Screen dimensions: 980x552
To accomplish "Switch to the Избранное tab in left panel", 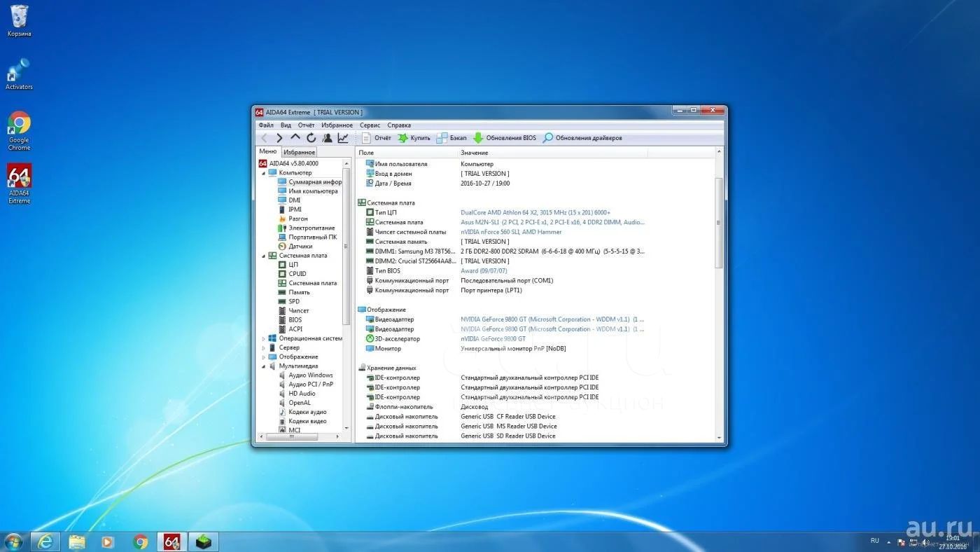I will click(x=299, y=152).
